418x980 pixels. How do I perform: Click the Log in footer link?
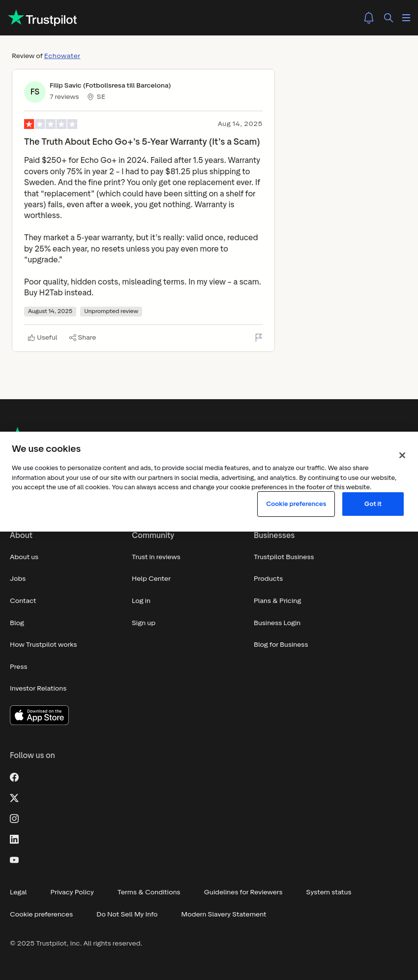click(x=141, y=601)
